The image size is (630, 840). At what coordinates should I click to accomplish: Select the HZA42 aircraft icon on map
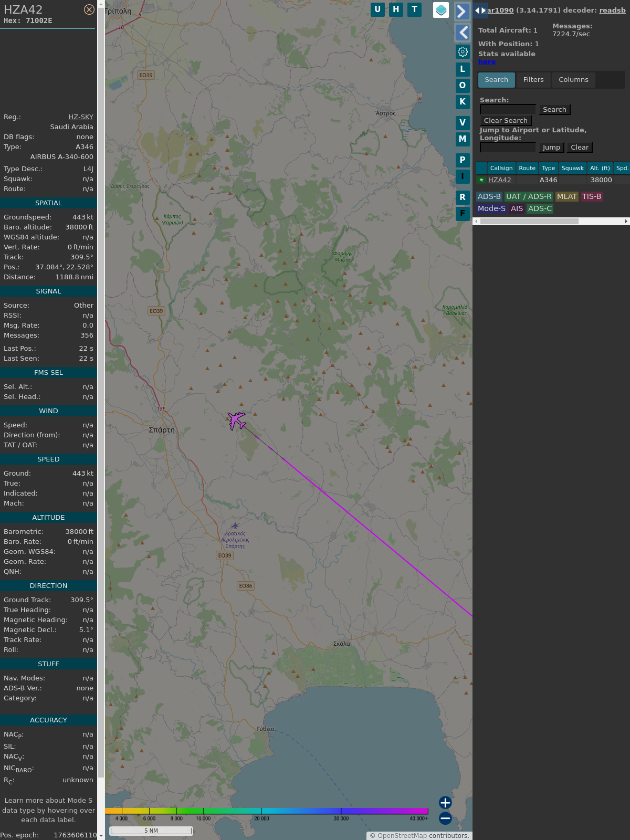pos(236,421)
